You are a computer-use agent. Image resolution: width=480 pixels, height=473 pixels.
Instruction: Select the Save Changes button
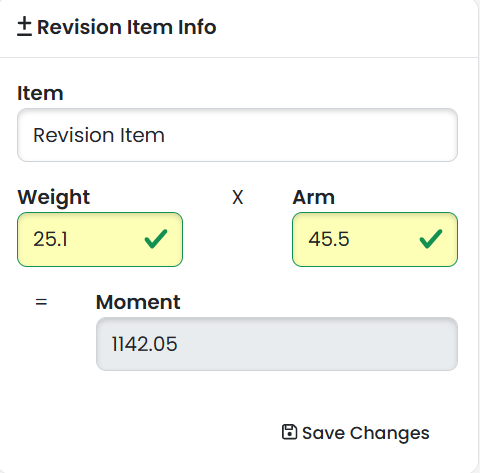[x=356, y=433]
